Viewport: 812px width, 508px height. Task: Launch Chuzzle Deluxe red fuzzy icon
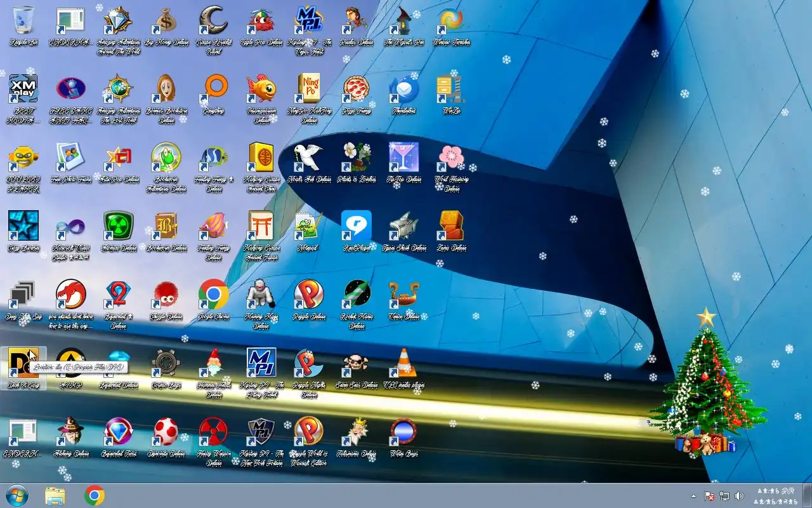click(166, 295)
